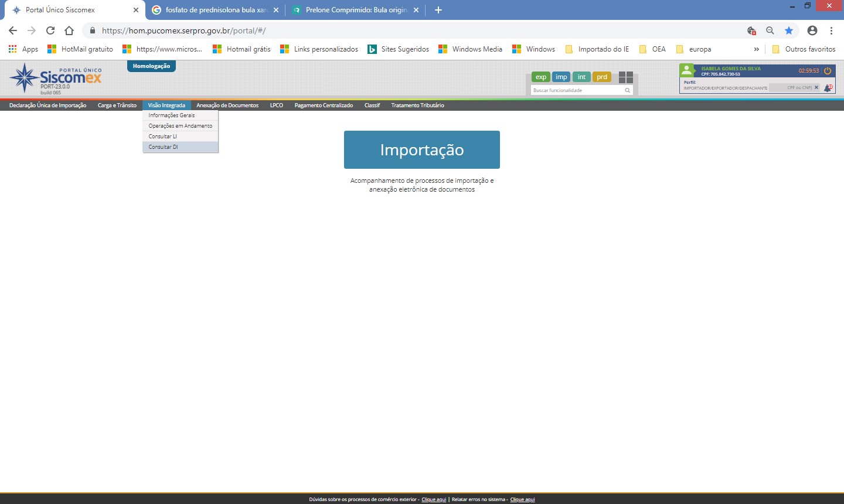Close the fosfato de prednisolona tab
The height and width of the screenshot is (504, 844).
pos(276,10)
